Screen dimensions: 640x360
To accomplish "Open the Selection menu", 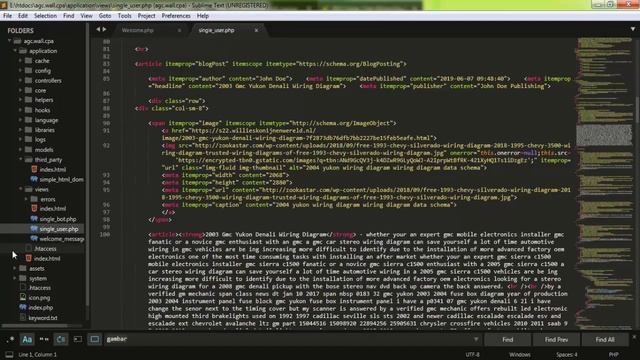I will [45, 16].
